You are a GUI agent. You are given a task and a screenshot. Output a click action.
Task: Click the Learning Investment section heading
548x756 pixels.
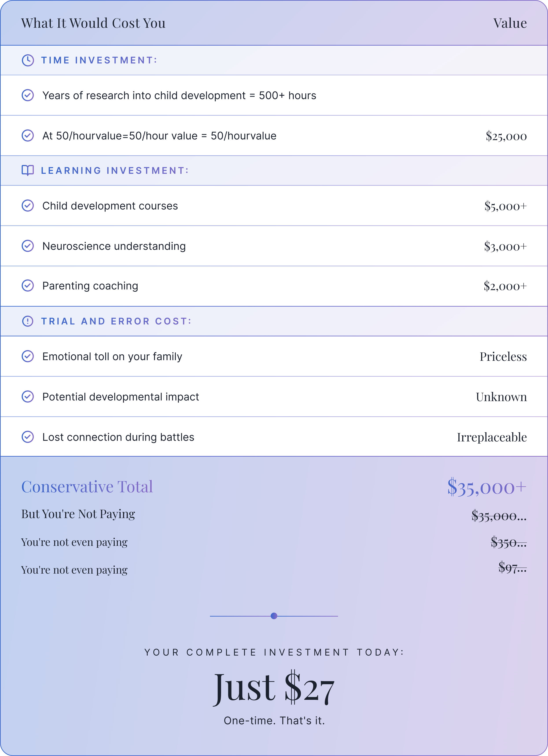115,171
